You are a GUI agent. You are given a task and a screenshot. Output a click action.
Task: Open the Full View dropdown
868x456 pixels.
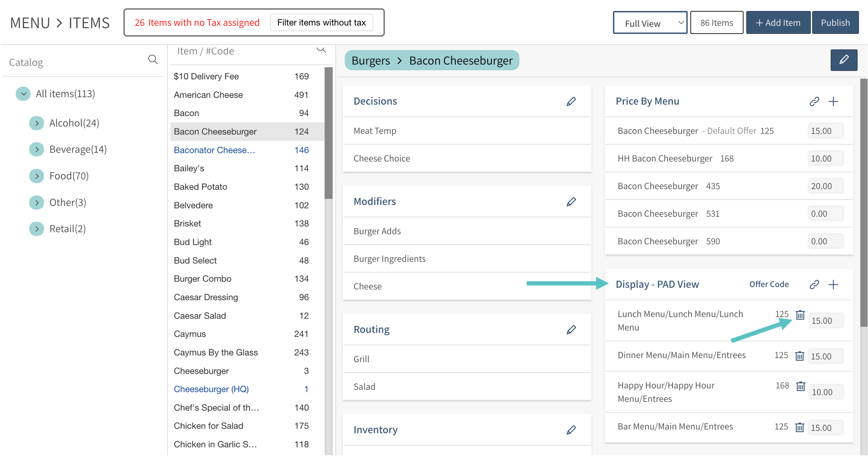[650, 23]
